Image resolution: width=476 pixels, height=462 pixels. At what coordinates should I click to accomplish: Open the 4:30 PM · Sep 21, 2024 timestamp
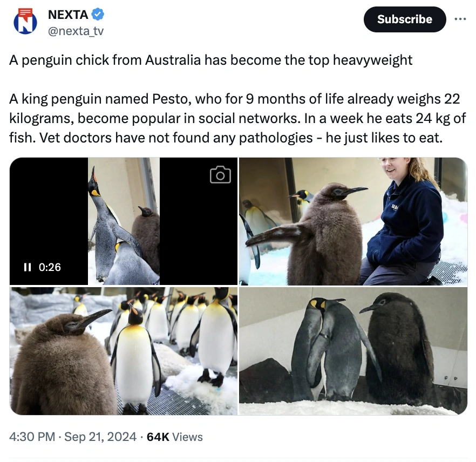[73, 437]
